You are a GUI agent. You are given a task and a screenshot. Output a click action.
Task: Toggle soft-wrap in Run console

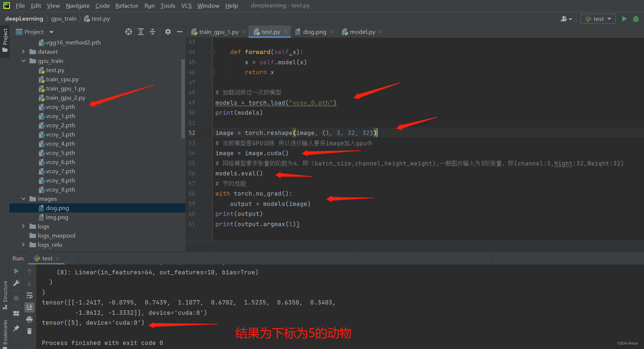click(x=29, y=295)
